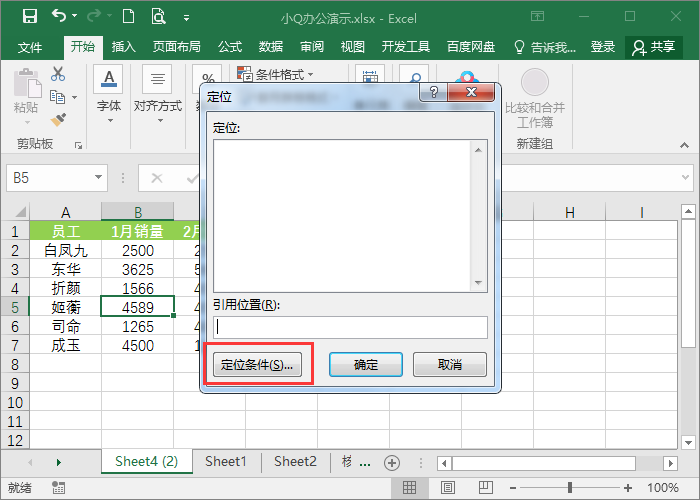Click the Undo arrow icon

pyautogui.click(x=59, y=16)
